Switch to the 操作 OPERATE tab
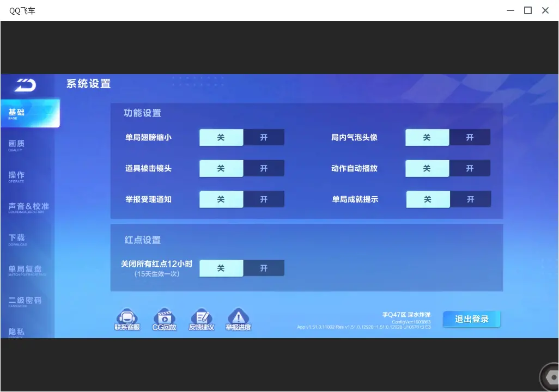 17,176
